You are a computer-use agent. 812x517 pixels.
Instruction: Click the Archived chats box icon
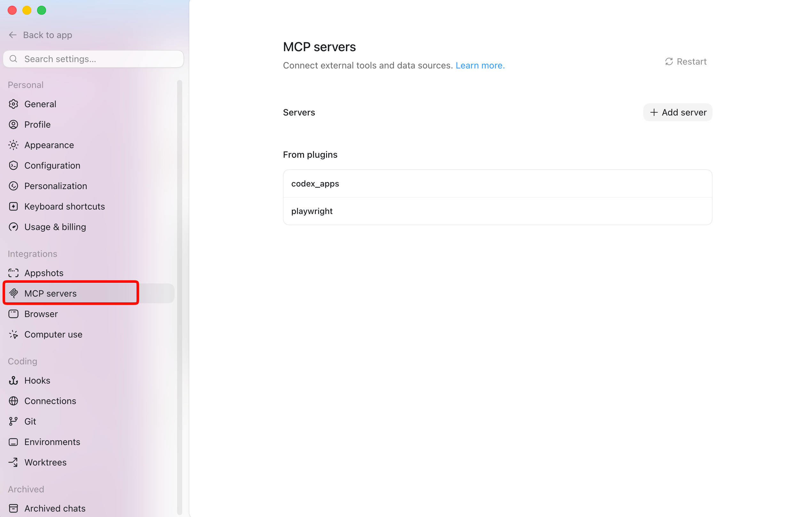(x=13, y=508)
